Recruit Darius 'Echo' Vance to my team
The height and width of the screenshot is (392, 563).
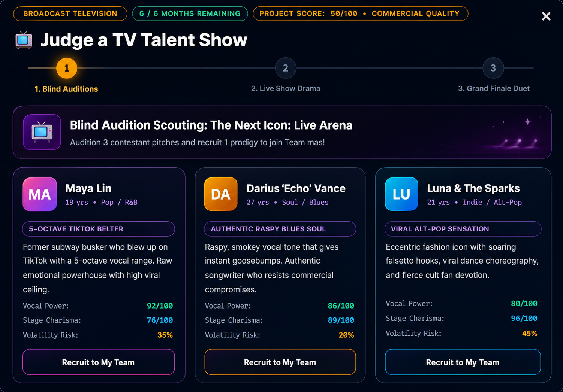280,362
